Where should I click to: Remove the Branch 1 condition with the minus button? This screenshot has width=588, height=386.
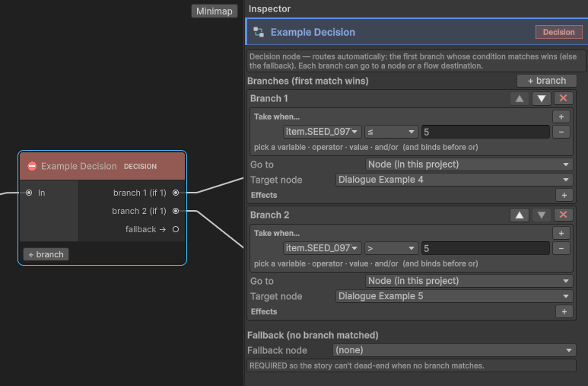561,132
